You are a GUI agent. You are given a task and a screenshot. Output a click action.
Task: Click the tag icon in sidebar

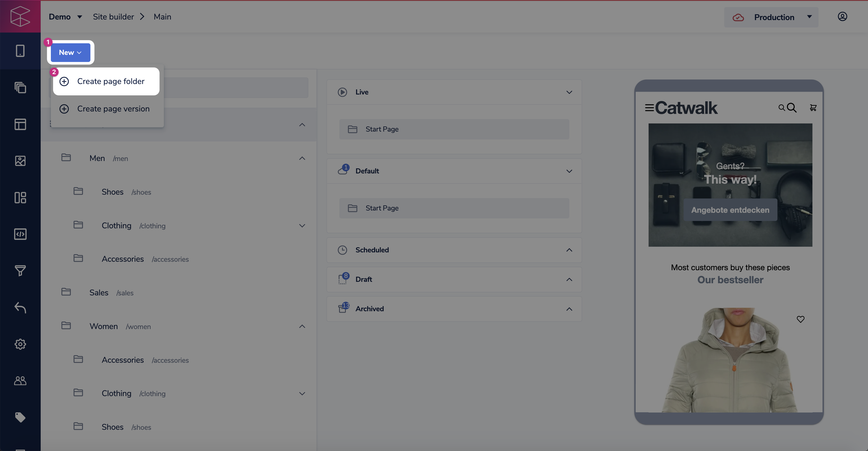tap(20, 417)
